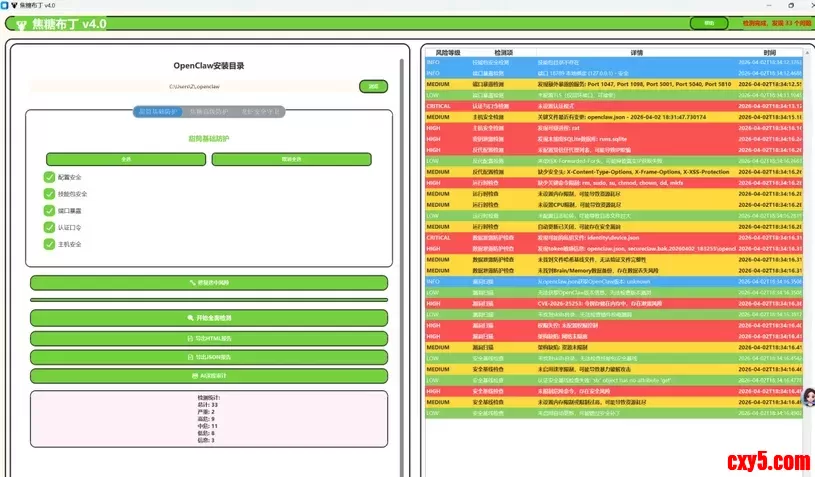This screenshot has height=477, width=815.
Task: Sort results by the 时间 column header
Action: [770, 52]
